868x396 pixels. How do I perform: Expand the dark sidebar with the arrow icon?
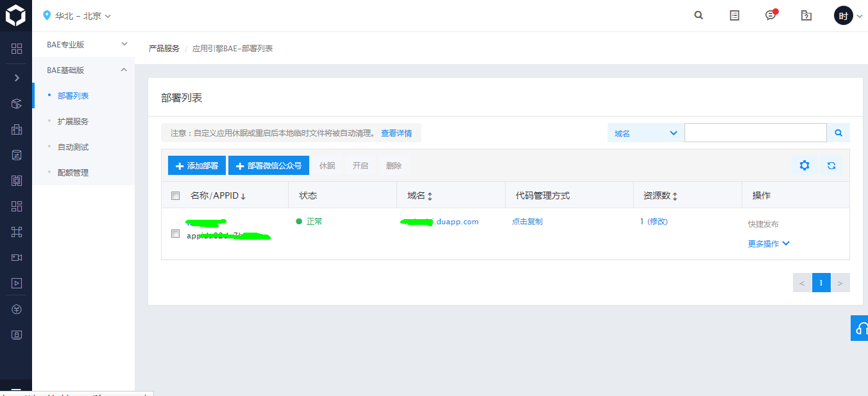(x=17, y=78)
